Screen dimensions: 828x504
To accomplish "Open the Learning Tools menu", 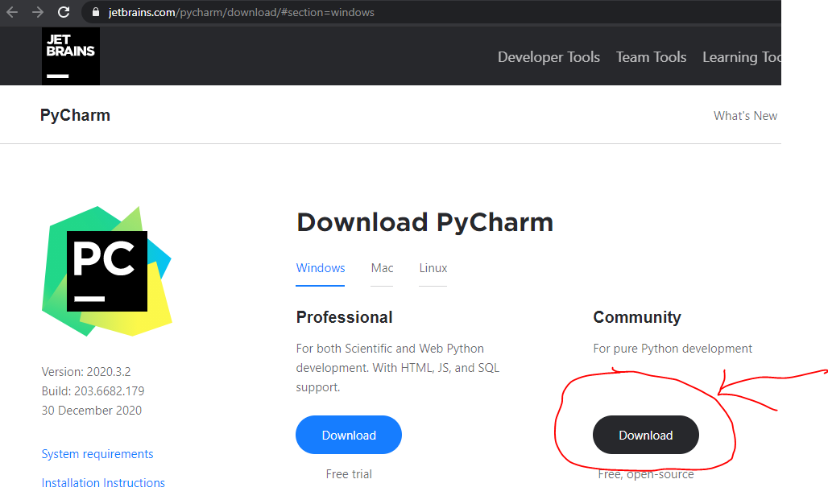I will pos(741,57).
